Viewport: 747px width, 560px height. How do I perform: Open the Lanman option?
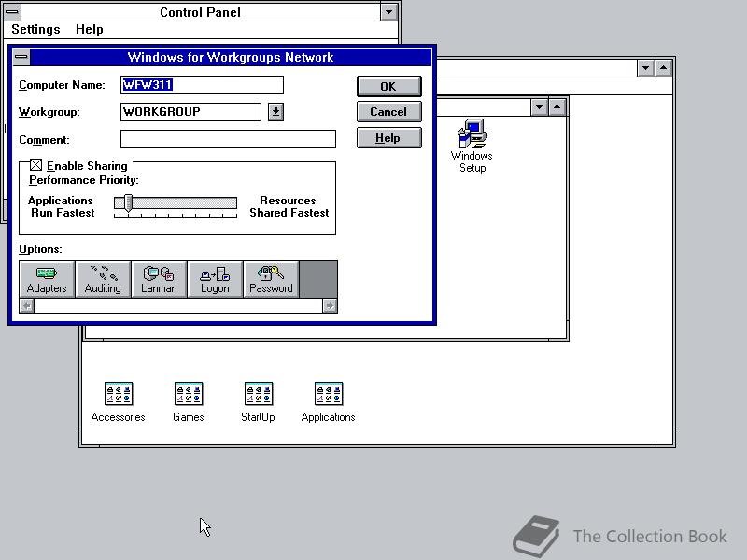159,279
